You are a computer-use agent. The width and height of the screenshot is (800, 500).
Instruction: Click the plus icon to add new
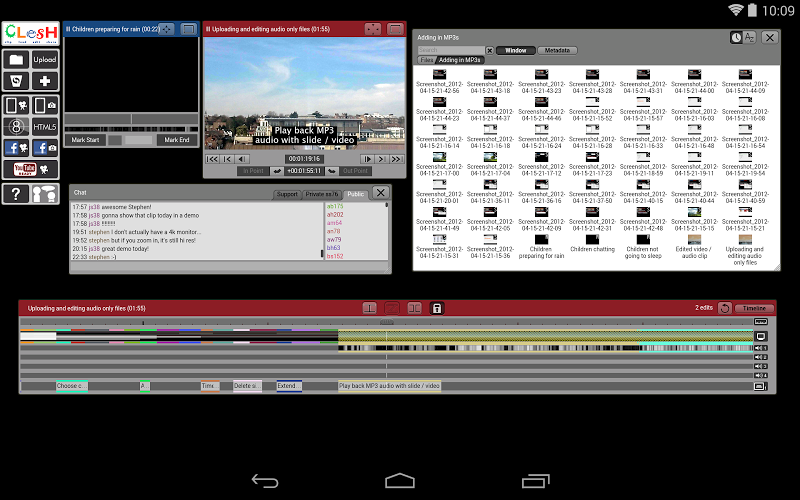click(x=45, y=81)
